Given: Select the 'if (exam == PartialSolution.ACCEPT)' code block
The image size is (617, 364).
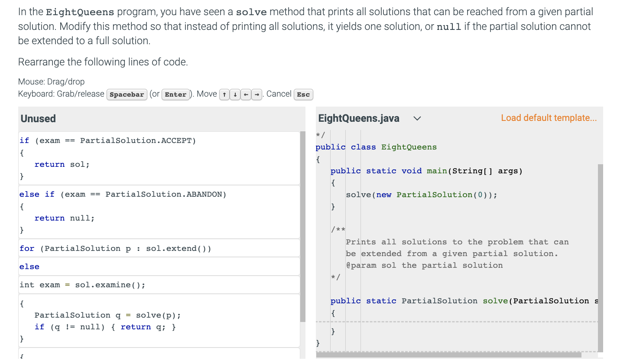Looking at the screenshot, I should click(x=159, y=158).
